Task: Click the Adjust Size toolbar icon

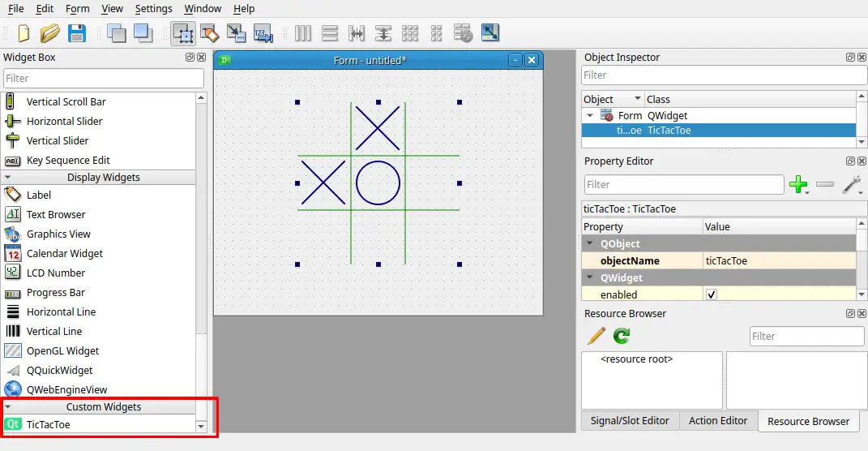Action: point(490,33)
